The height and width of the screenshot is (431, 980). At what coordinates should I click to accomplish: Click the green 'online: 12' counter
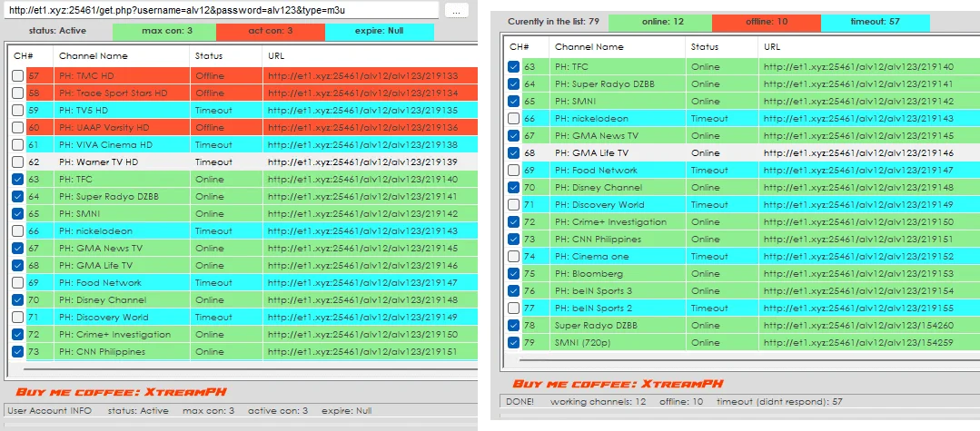click(660, 22)
